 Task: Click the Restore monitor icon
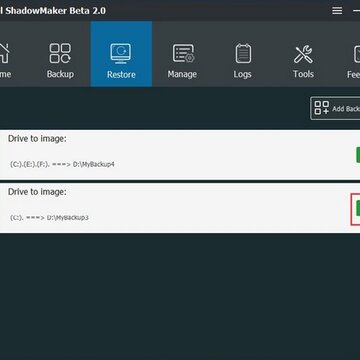(121, 53)
